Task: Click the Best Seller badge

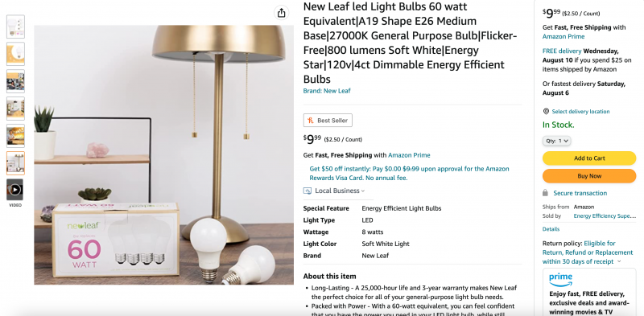Action: [328, 121]
